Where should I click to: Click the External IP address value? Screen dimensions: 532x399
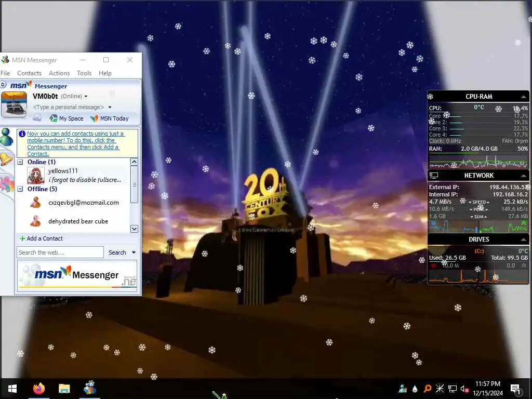click(508, 187)
